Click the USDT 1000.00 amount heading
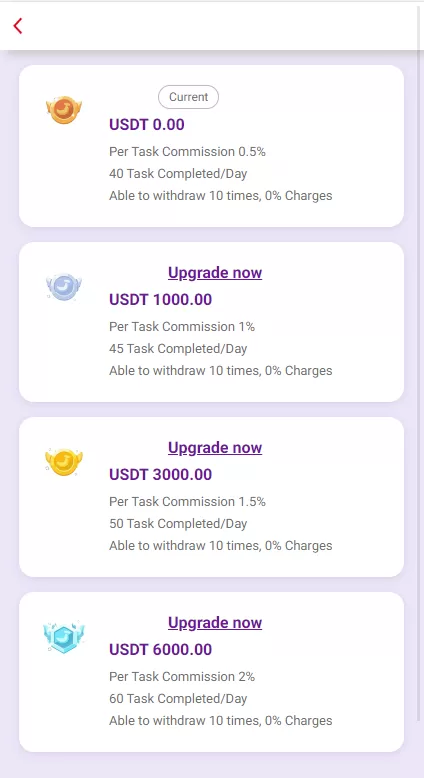Viewport: 424px width, 778px height. coord(161,300)
